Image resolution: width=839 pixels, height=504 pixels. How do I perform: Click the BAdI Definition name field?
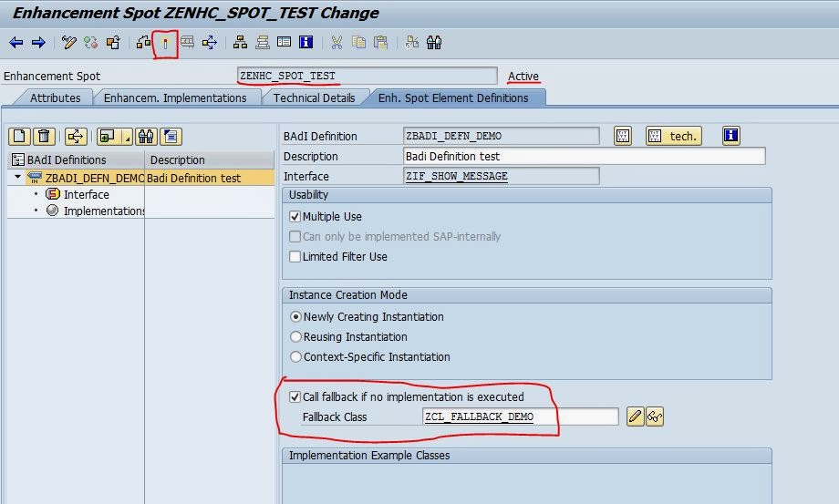[501, 137]
